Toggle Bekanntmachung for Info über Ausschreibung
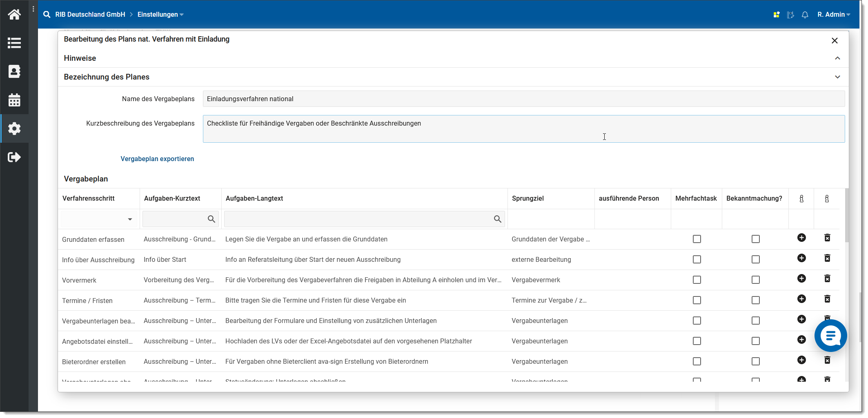Image resolution: width=868 pixels, height=418 pixels. [x=755, y=259]
